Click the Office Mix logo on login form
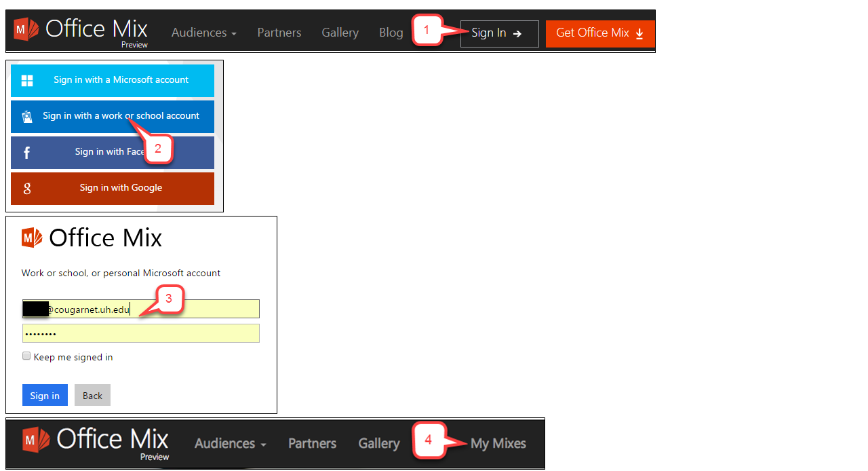This screenshot has height=471, width=868. tap(92, 238)
